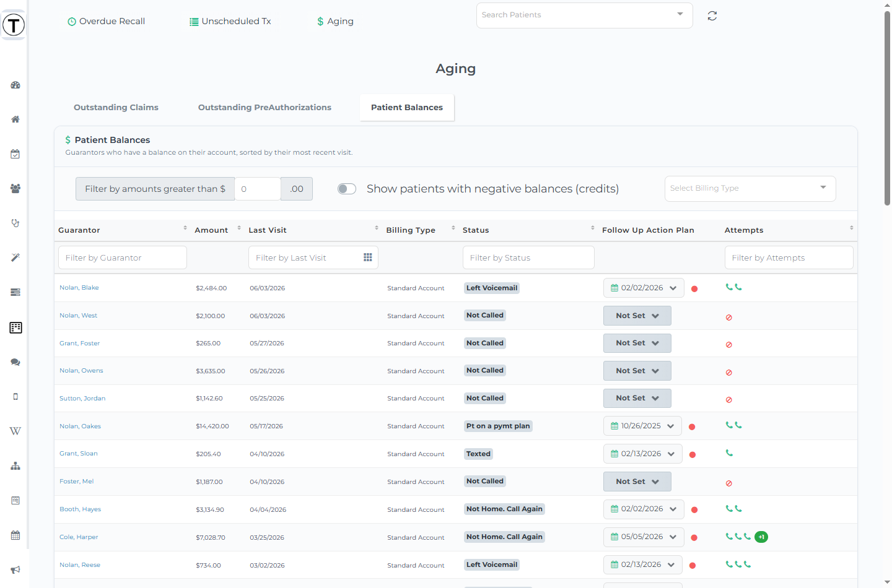892x588 pixels.
Task: Click the Filter by Guarantor field
Action: pyautogui.click(x=123, y=257)
